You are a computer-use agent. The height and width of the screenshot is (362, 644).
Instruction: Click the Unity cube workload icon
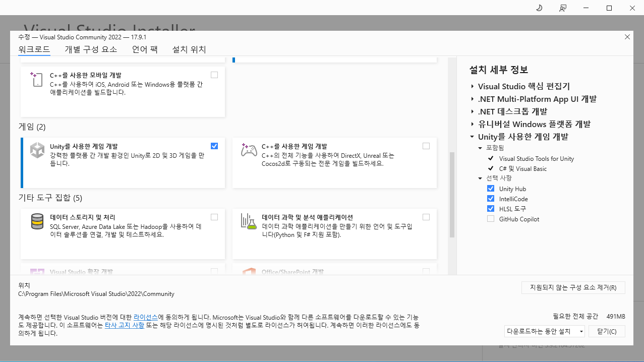coord(37,150)
